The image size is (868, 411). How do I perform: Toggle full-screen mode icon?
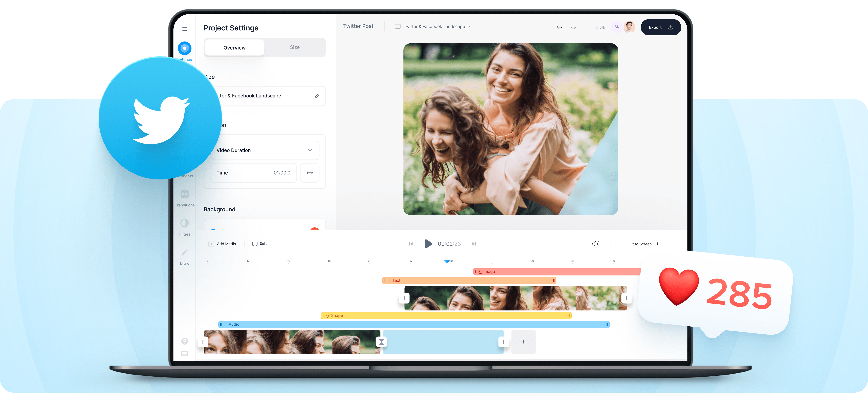tap(674, 244)
